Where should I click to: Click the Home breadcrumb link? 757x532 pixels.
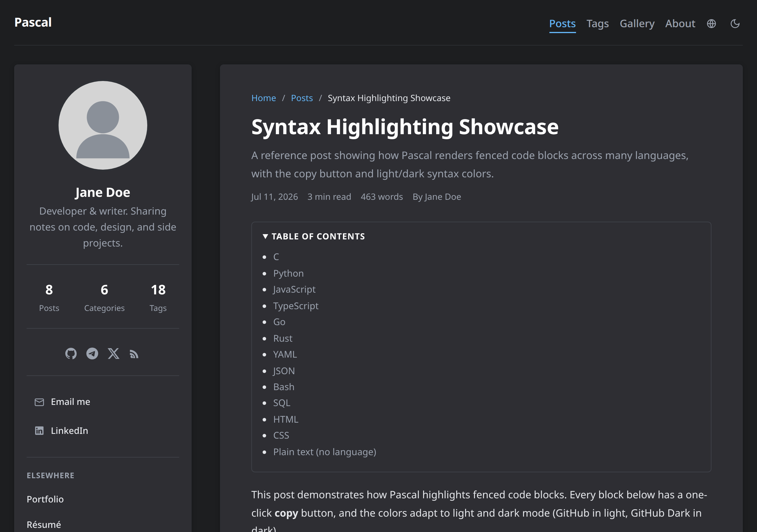(263, 98)
